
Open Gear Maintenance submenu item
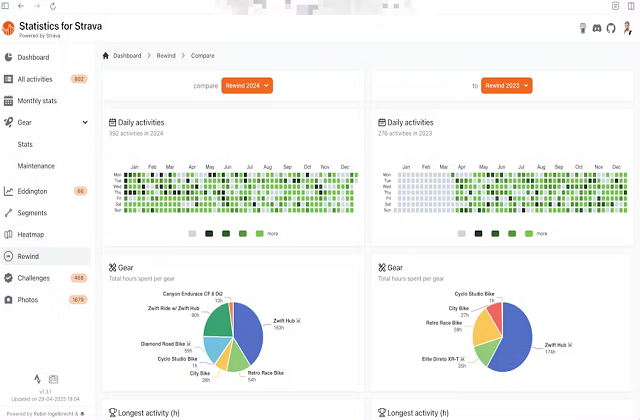click(x=36, y=166)
